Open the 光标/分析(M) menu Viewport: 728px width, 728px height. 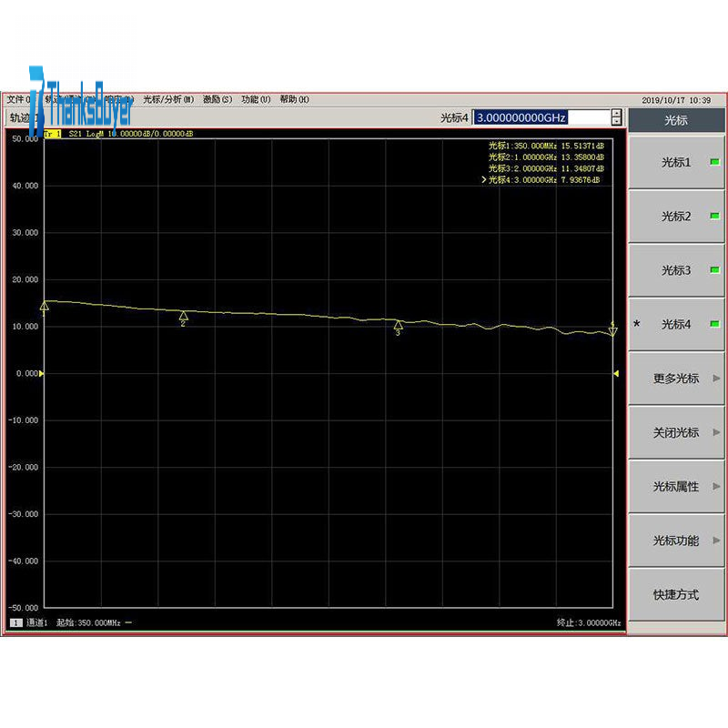168,99
